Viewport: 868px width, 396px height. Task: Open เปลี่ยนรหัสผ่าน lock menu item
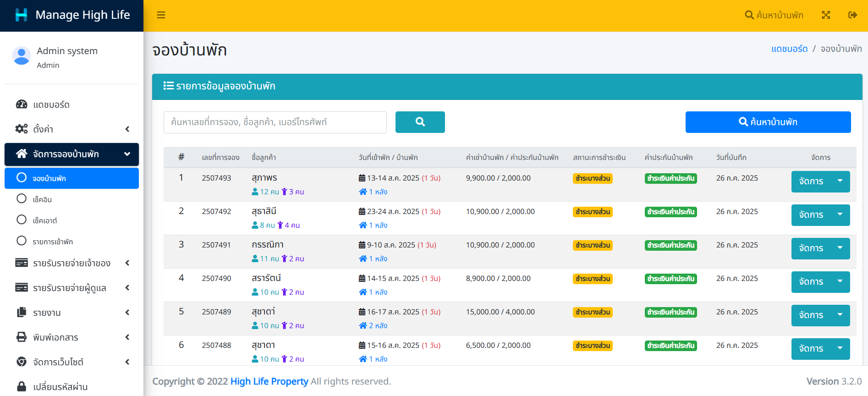click(x=60, y=386)
